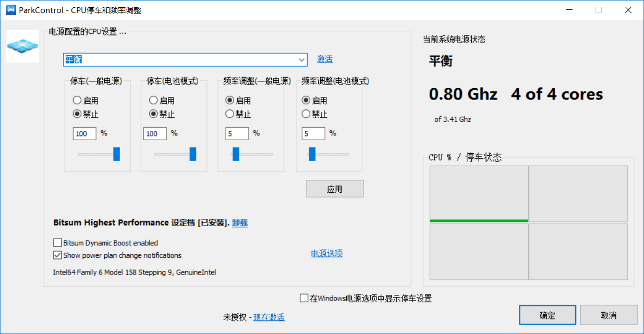644x334 pixels.
Task: Click slider thumb under 停车(电池模式)
Action: [x=193, y=154]
